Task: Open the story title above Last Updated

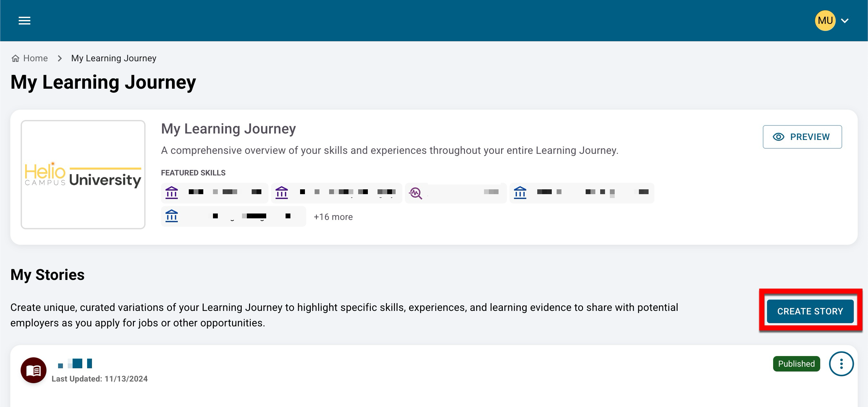Action: 75,363
